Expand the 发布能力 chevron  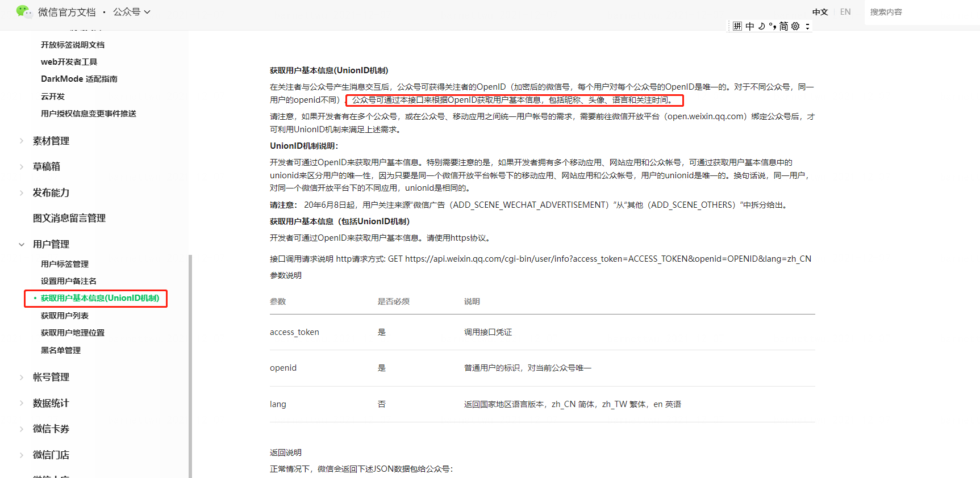click(x=22, y=192)
